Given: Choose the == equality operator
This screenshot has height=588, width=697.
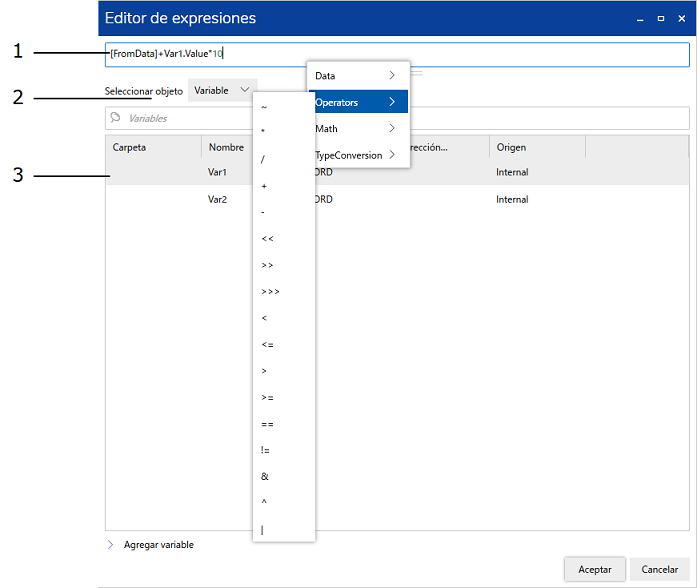Looking at the screenshot, I should pyautogui.click(x=267, y=424).
